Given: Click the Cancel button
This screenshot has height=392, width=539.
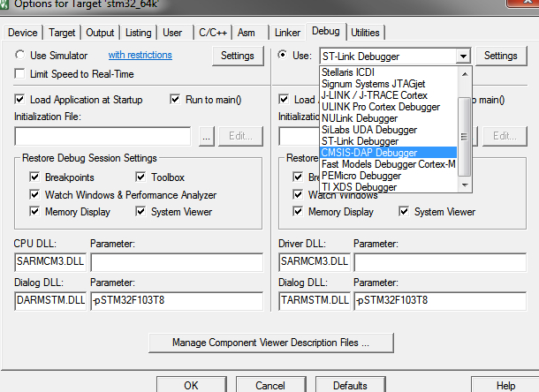Looking at the screenshot, I should pos(270,385).
